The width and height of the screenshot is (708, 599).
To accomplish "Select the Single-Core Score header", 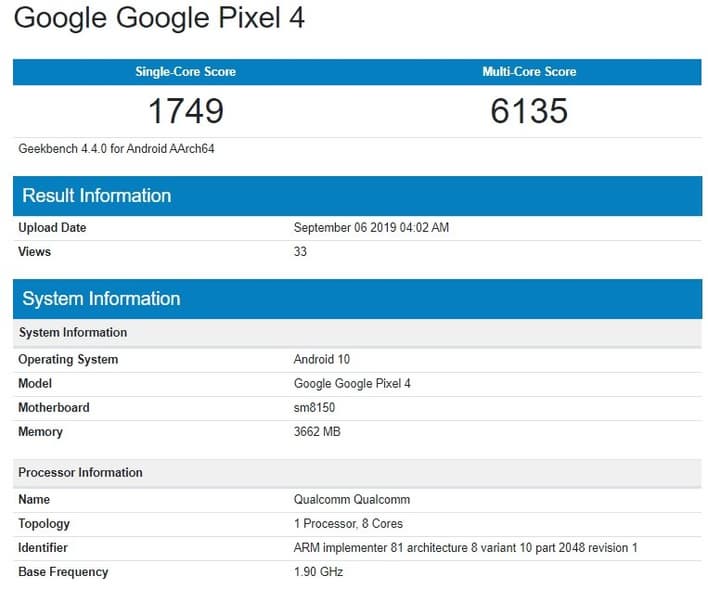I will click(185, 72).
